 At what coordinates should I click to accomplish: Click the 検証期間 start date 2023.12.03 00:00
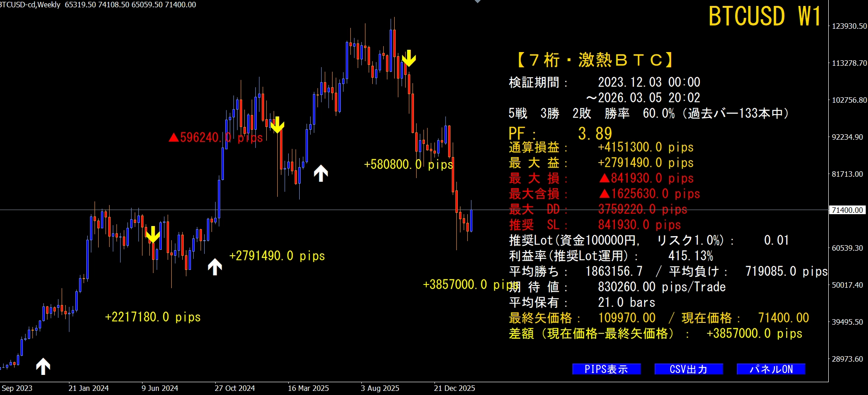tap(649, 82)
